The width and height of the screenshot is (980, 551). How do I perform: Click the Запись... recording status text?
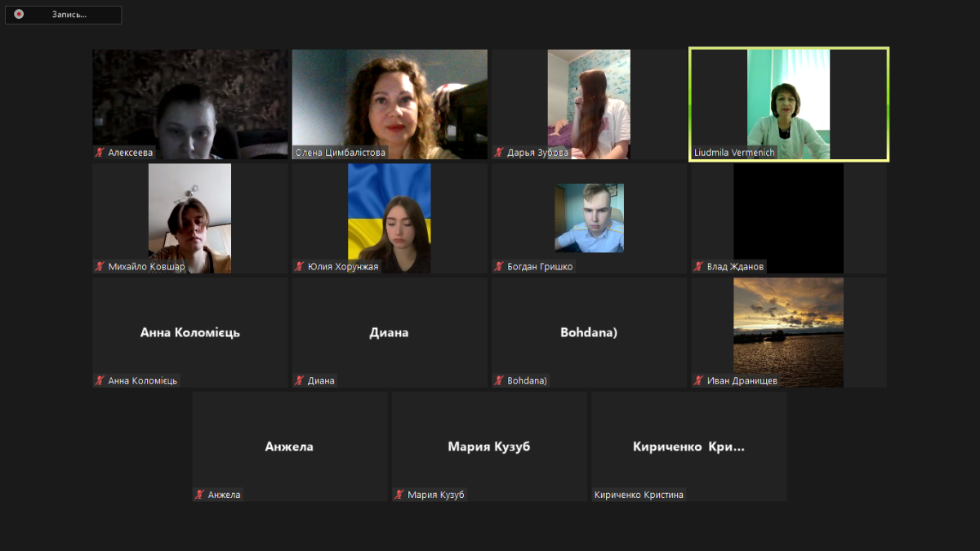69,15
